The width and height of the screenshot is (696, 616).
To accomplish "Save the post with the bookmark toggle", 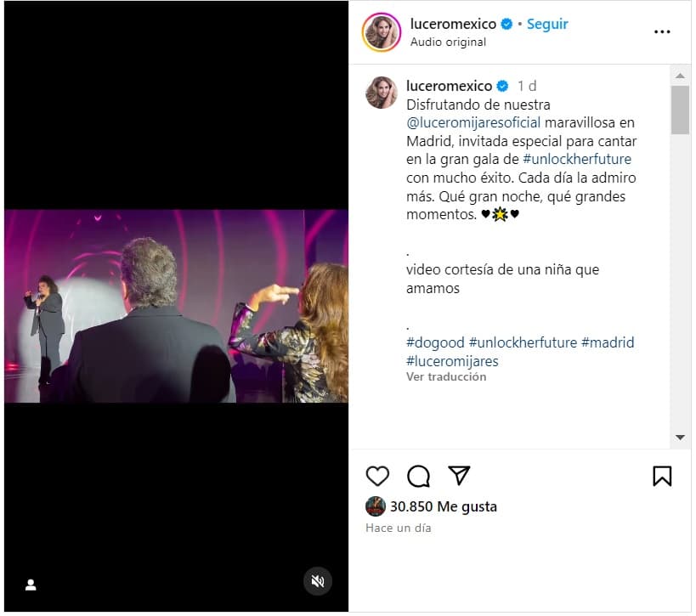I will point(663,477).
